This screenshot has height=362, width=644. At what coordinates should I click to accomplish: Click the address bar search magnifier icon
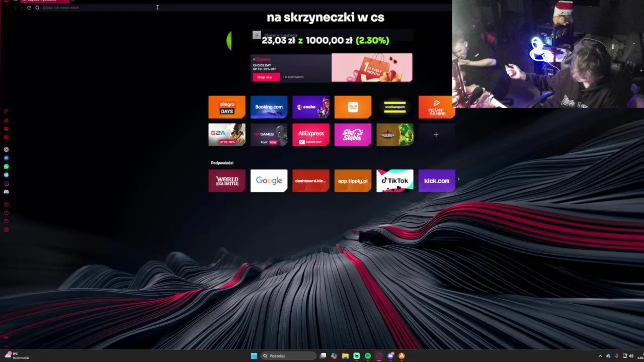pyautogui.click(x=37, y=8)
